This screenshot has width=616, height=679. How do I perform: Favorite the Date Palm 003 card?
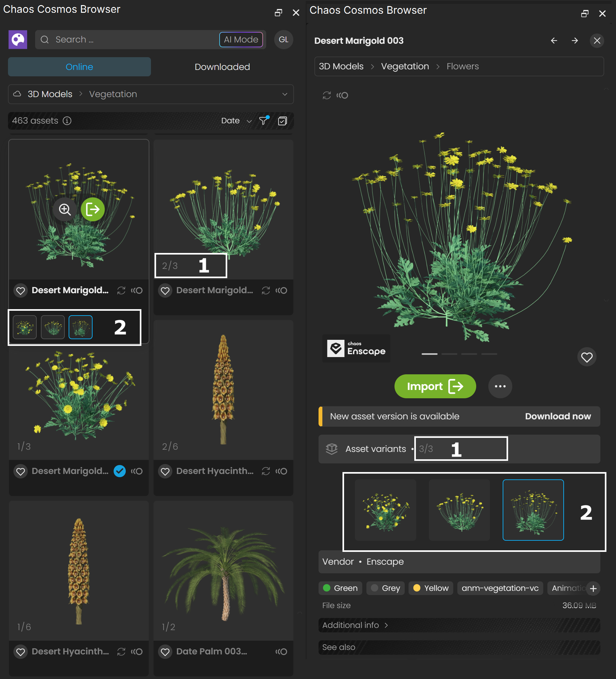[x=165, y=652]
